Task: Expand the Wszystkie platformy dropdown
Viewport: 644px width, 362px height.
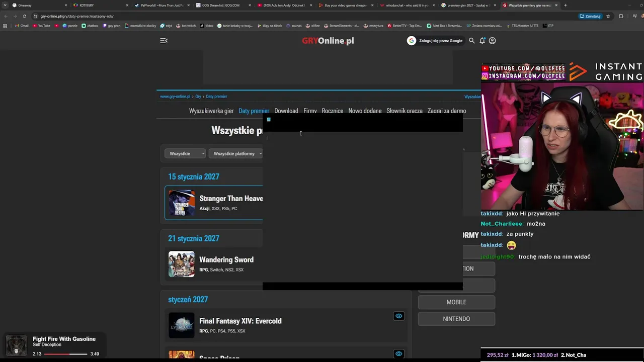Action: tap(235, 153)
